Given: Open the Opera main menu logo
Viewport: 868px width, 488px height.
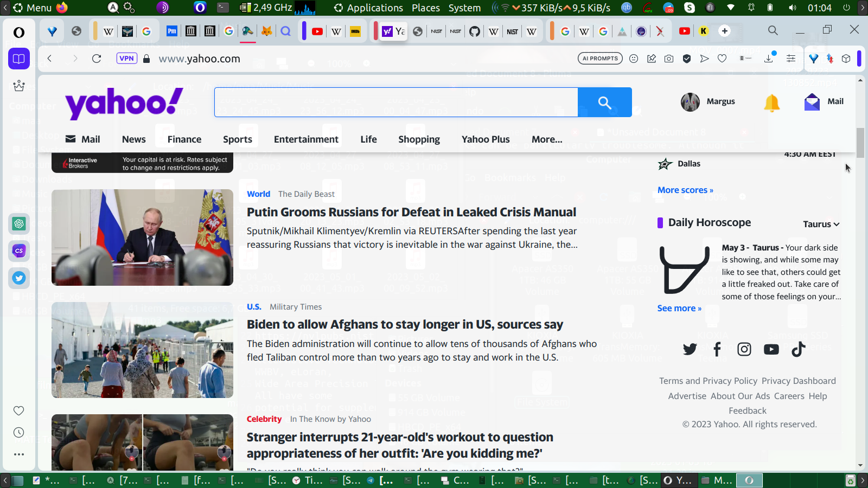Looking at the screenshot, I should (19, 33).
